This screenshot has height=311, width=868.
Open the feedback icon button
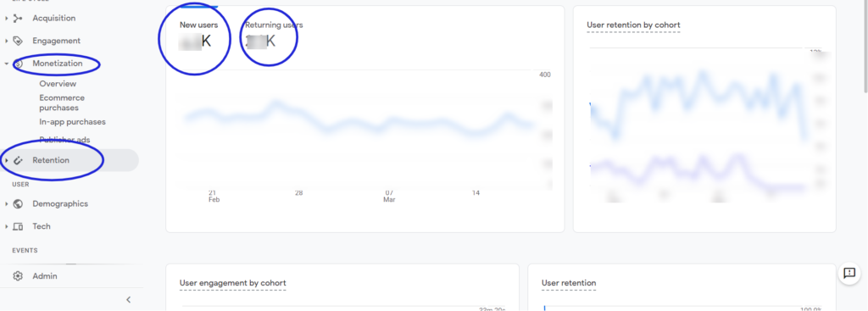pyautogui.click(x=849, y=273)
